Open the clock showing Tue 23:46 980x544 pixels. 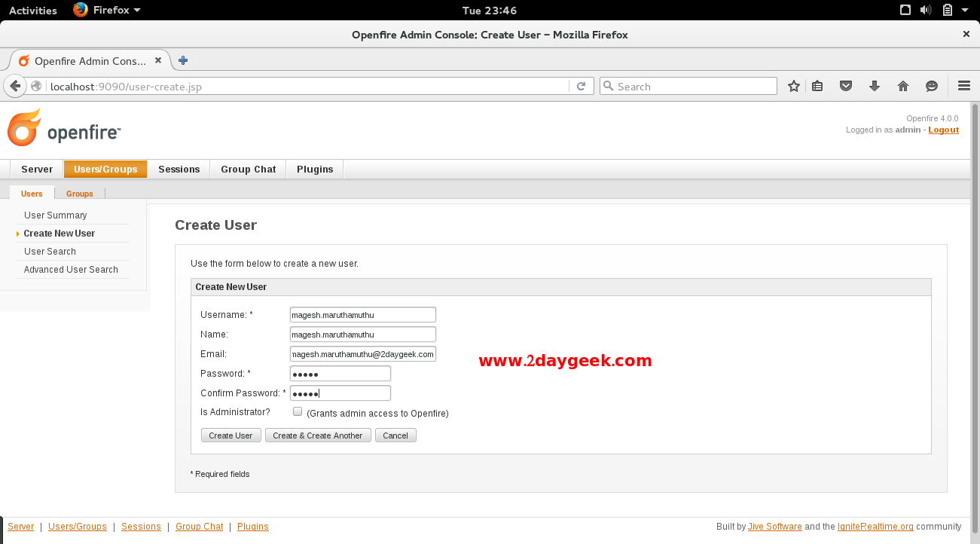[490, 11]
